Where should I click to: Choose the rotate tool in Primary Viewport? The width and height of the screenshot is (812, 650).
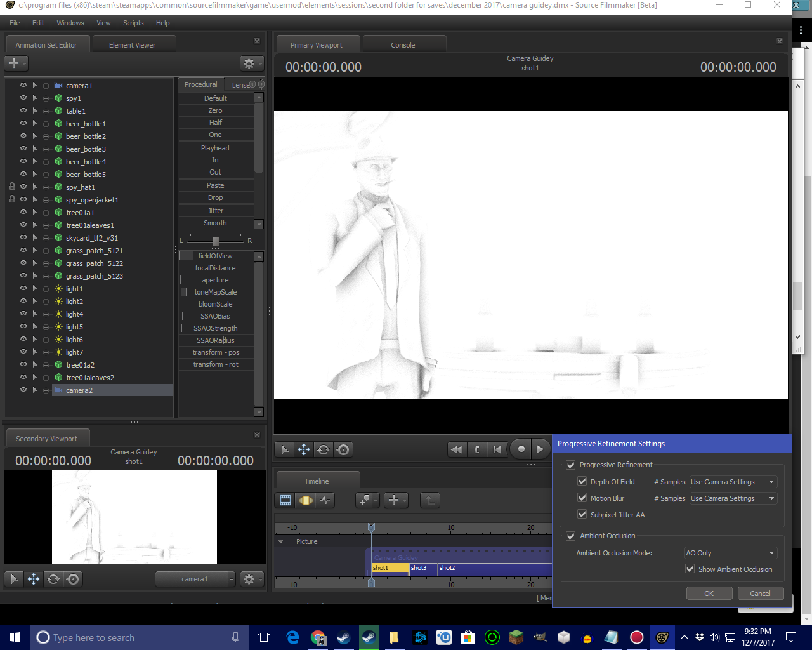[x=324, y=449]
